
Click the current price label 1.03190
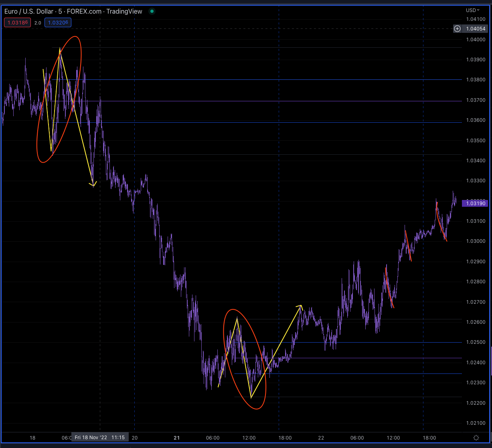(476, 203)
